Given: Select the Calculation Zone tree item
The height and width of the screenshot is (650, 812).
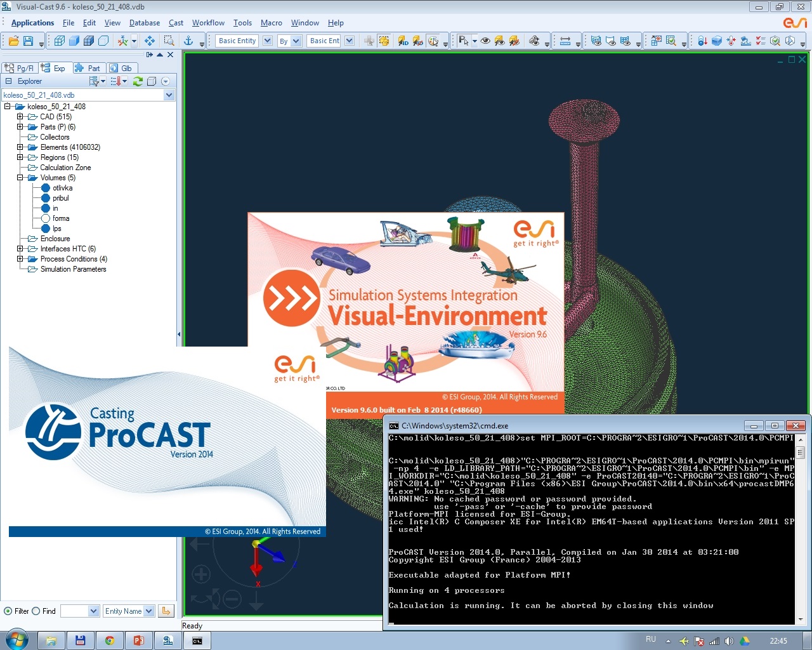Looking at the screenshot, I should pos(65,168).
